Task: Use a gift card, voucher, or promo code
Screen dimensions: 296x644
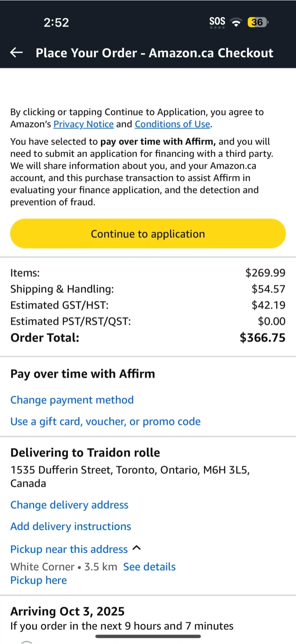Action: (106, 421)
